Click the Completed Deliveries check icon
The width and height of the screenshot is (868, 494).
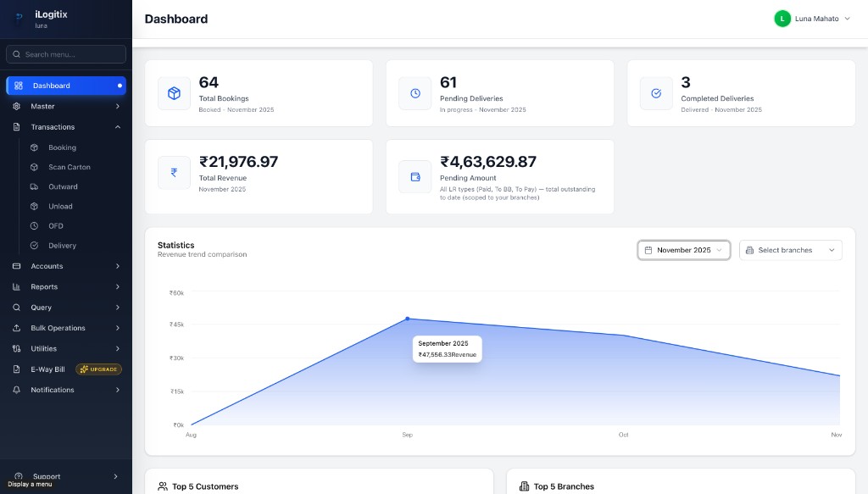tap(656, 93)
